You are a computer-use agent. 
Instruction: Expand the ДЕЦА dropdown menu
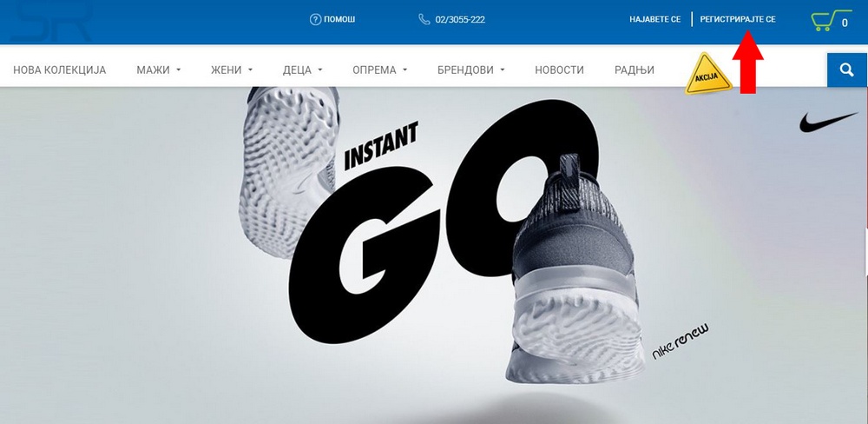click(302, 70)
